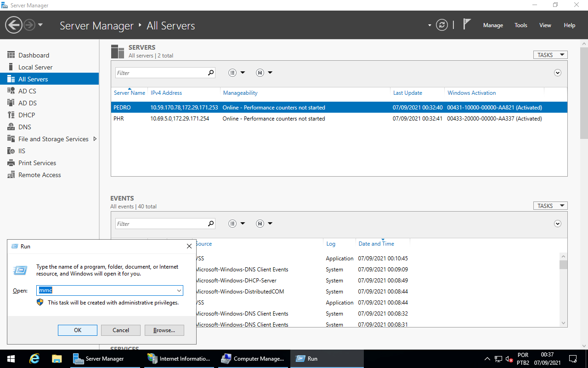This screenshot has width=588, height=368.
Task: Open the Run dialog Open combo dropdown
Action: pos(179,291)
